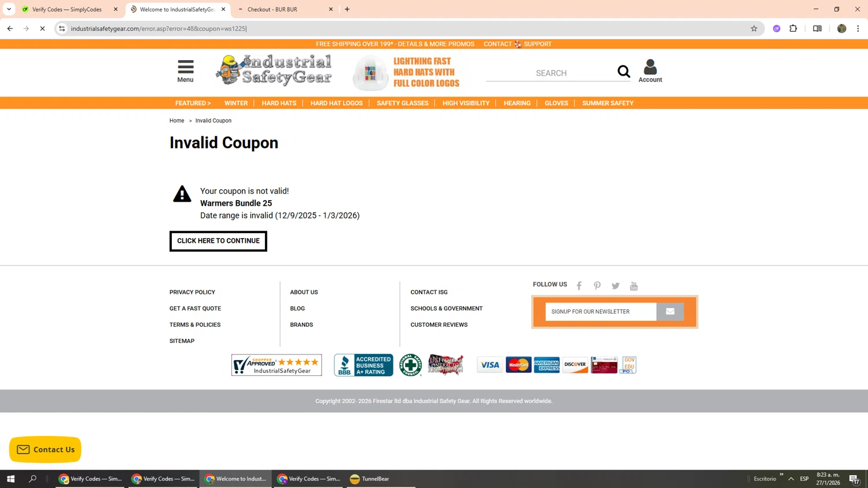Click the SUPPORT link in top banner
The height and width of the screenshot is (488, 868).
[x=538, y=44]
